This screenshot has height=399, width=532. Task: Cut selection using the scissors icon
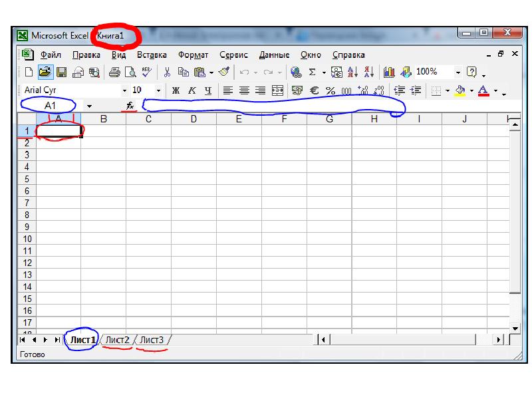coord(168,72)
